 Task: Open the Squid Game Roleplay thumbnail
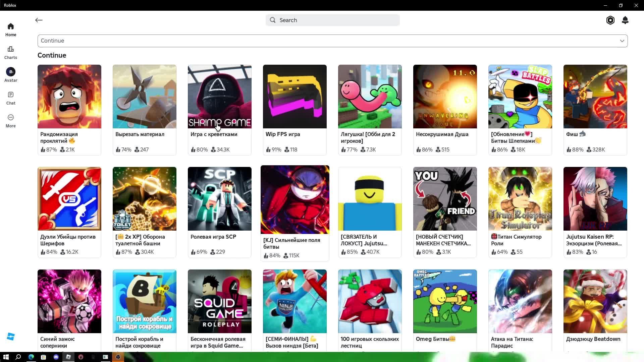(x=219, y=301)
